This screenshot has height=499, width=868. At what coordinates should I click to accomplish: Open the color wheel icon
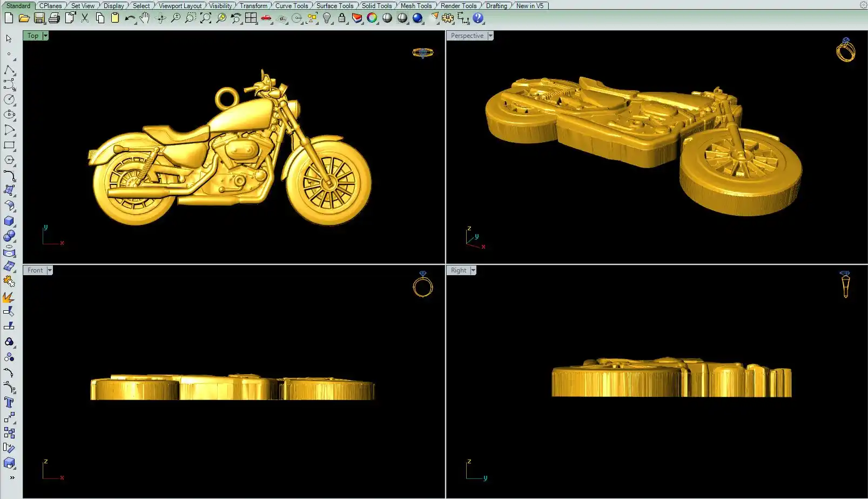(372, 18)
